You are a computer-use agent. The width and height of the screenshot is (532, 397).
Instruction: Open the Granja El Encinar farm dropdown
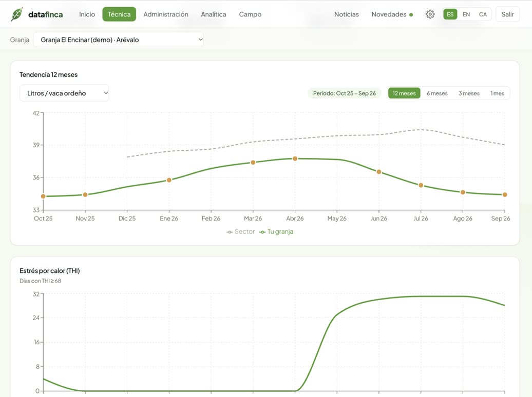[x=119, y=39]
